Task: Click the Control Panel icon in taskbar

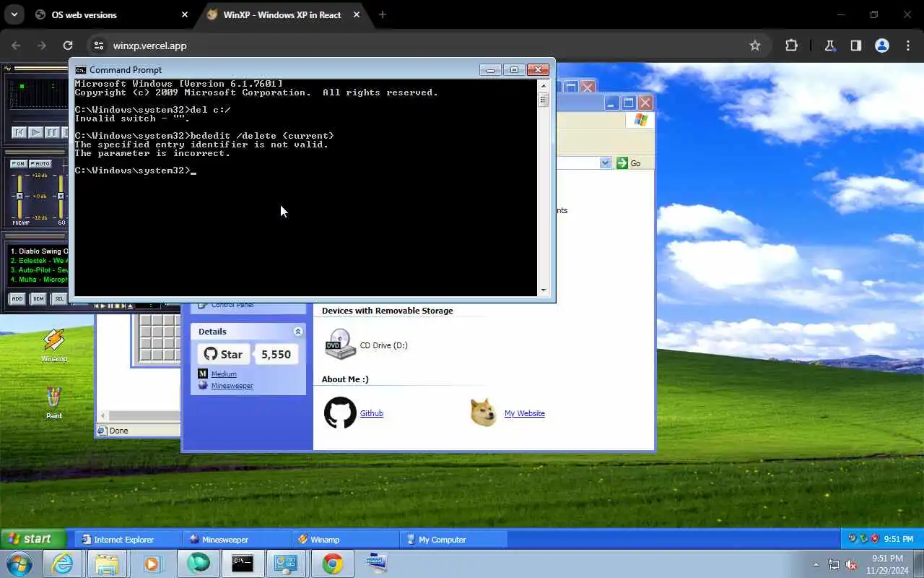Action: click(x=287, y=564)
